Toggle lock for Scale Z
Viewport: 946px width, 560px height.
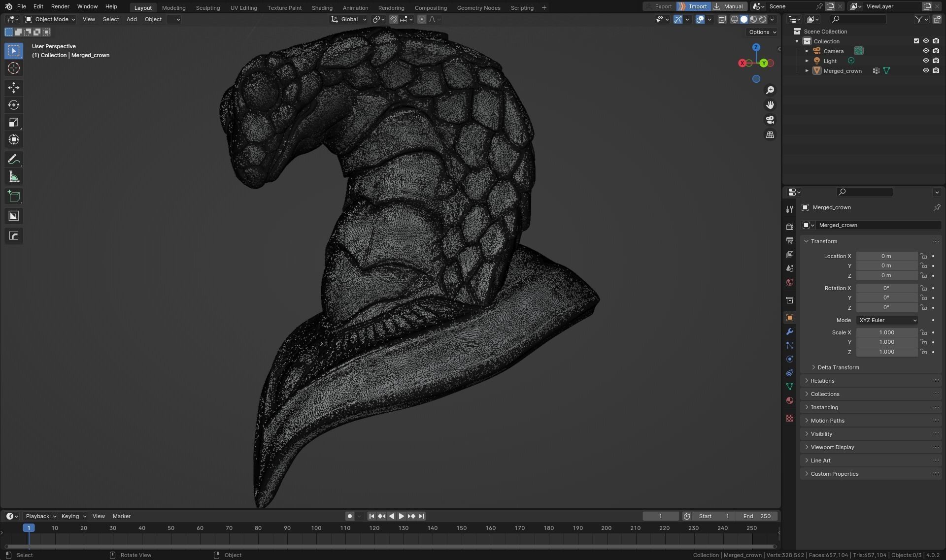coord(923,352)
